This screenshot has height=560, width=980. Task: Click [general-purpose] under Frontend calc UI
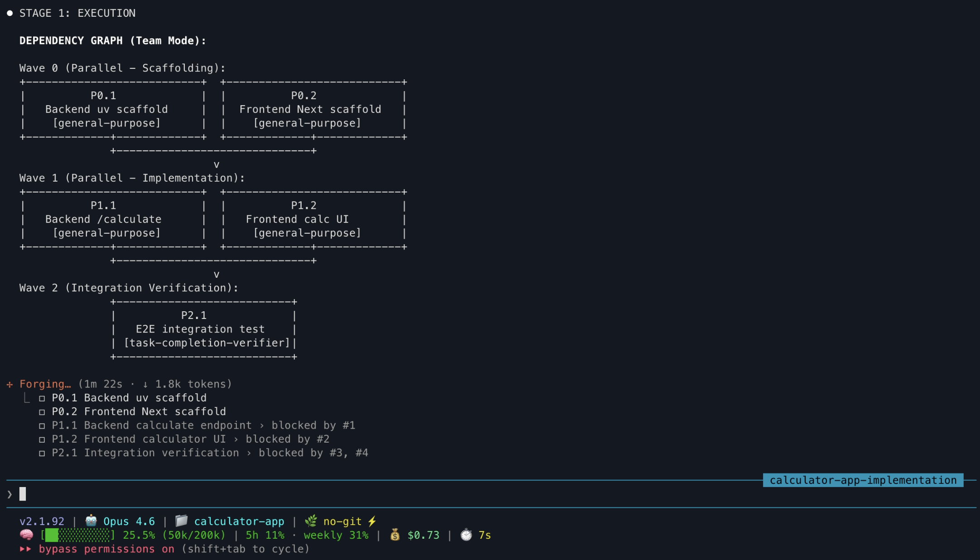307,233
